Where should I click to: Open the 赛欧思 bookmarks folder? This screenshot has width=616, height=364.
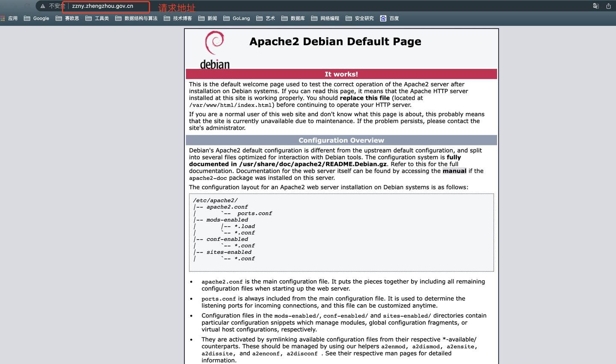[x=67, y=18]
